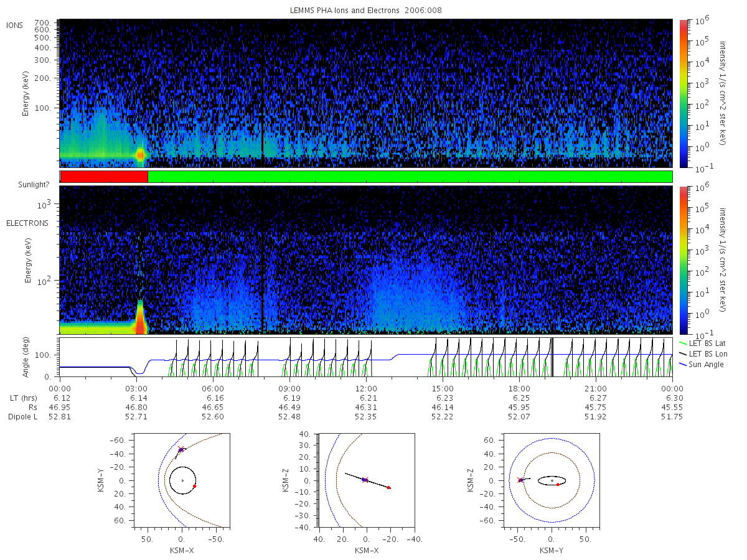Click the electrons intensity color bar

pyautogui.click(x=684, y=260)
